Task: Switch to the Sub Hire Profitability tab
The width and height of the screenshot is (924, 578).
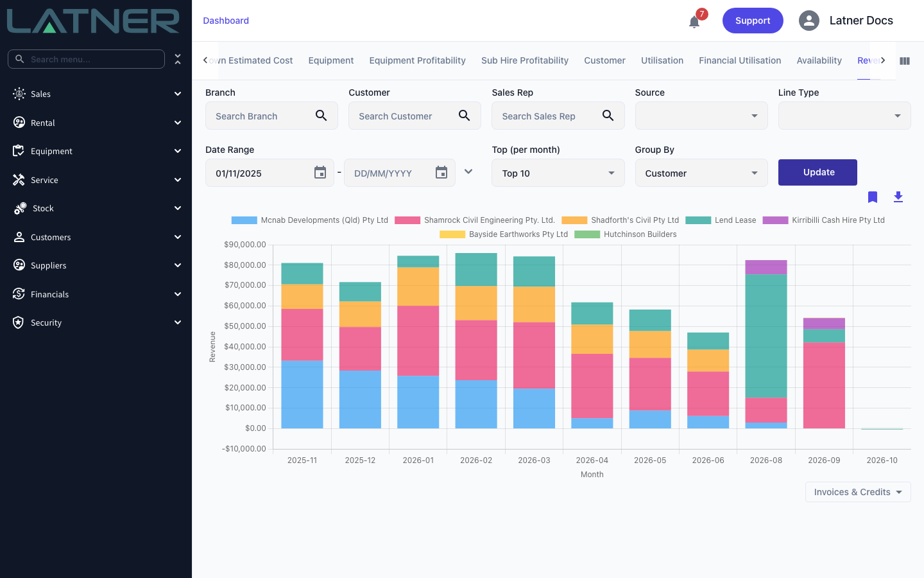Action: 525,60
